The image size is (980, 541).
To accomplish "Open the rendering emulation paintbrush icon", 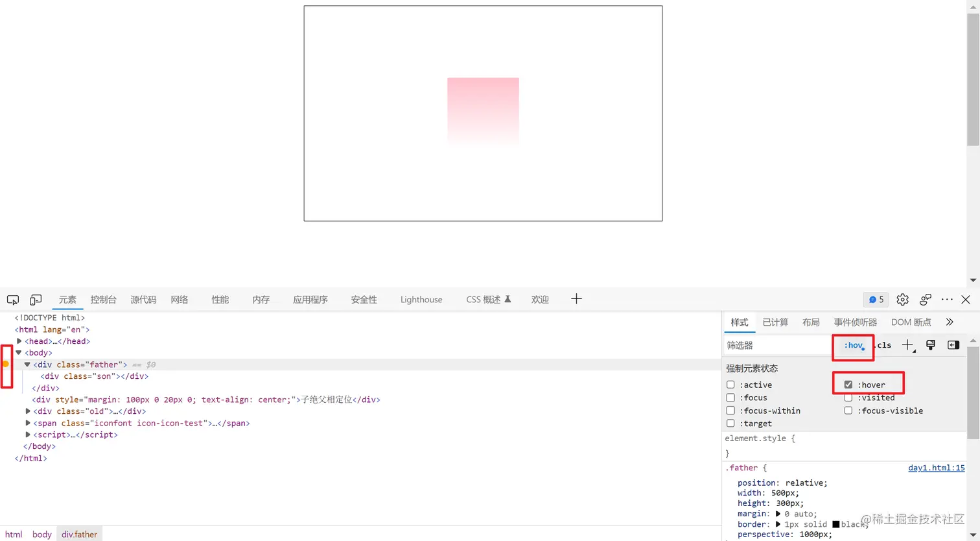I will [931, 345].
